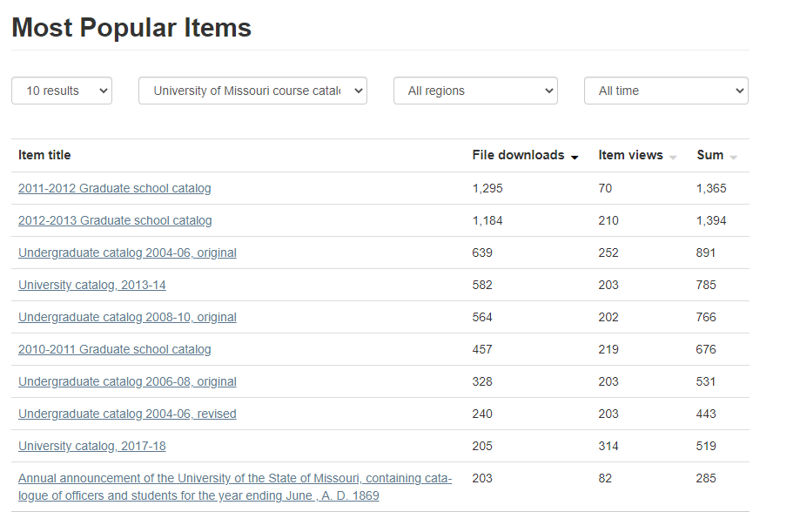The image size is (800, 532).
Task: Click the Item views sort arrow icon
Action: pos(673,157)
